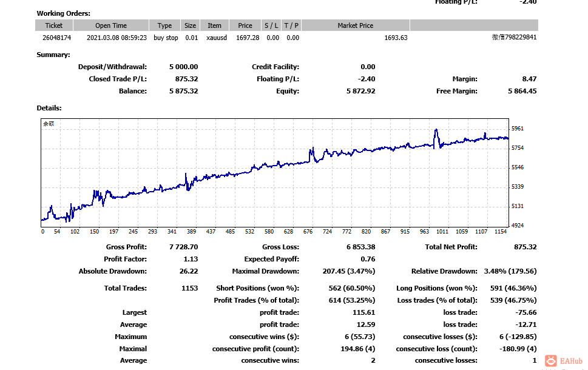Click the 4924 y-axis label
The height and width of the screenshot is (370, 588).
518,226
